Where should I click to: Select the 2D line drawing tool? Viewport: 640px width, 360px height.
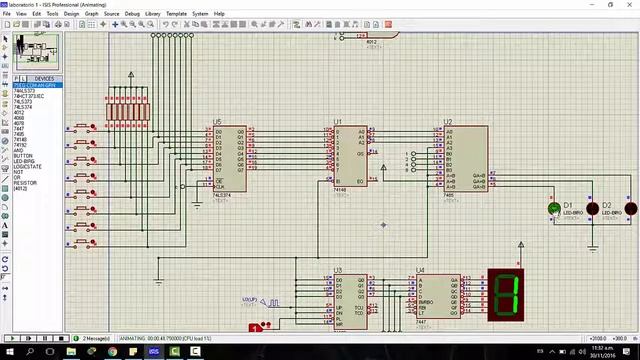coord(5,180)
